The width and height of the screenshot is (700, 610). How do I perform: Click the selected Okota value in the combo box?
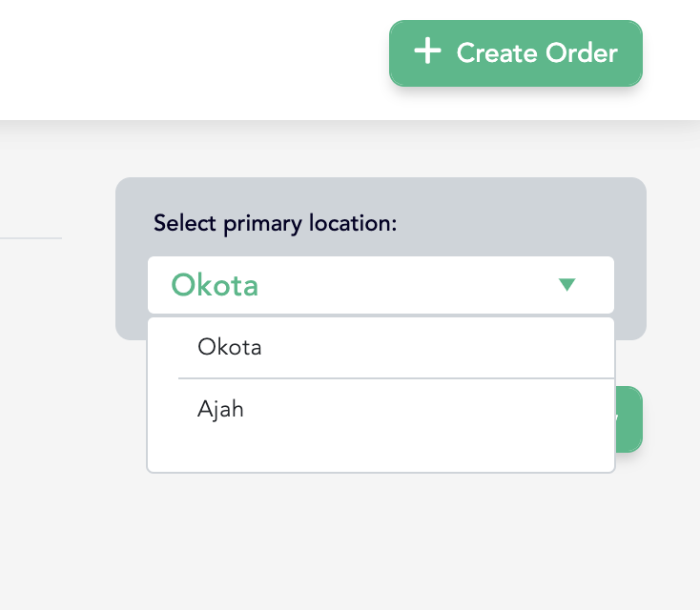pos(215,285)
